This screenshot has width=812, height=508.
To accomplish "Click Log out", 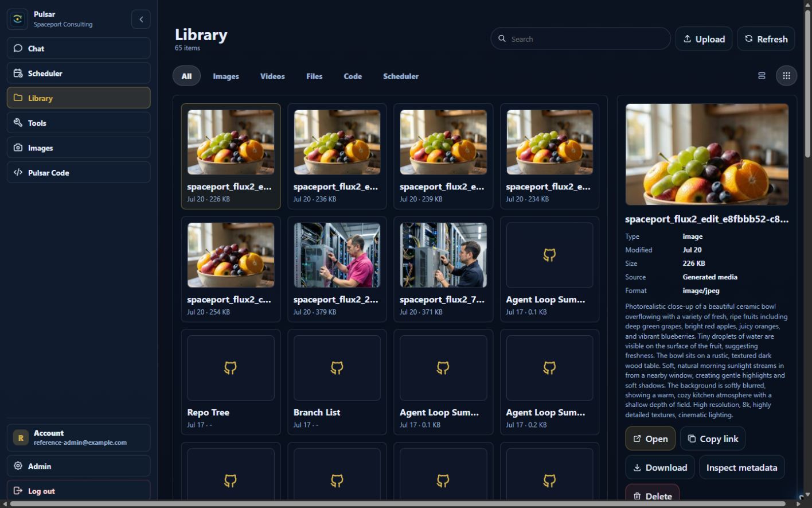I will pyautogui.click(x=79, y=491).
